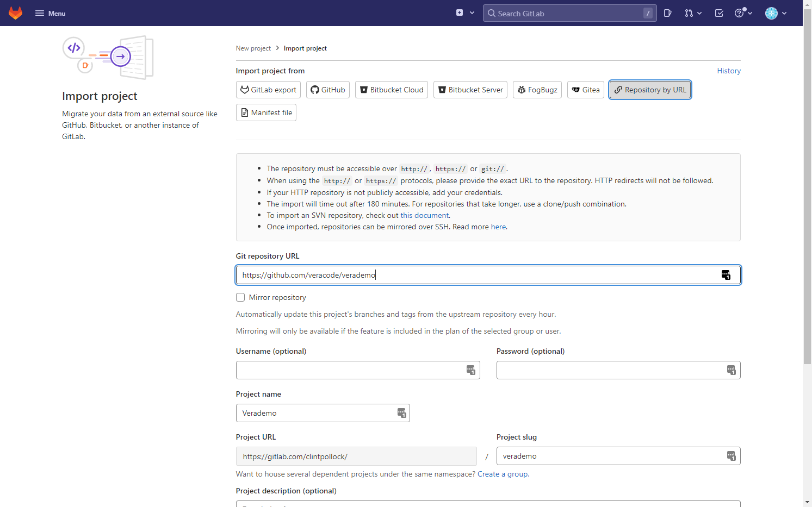Screen dimensions: 812x507
Task: Choose GitHub as import source
Action: pos(328,90)
